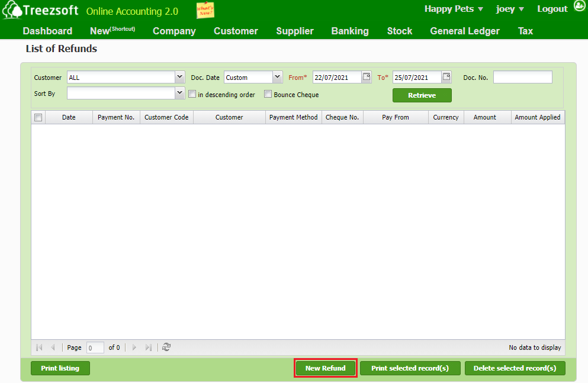Click the user group icon beside Logout
The height and width of the screenshot is (383, 588).
(579, 8)
